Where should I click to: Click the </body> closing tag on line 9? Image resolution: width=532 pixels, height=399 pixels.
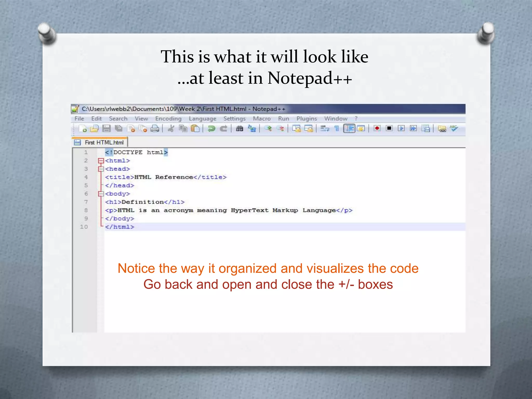(x=119, y=219)
